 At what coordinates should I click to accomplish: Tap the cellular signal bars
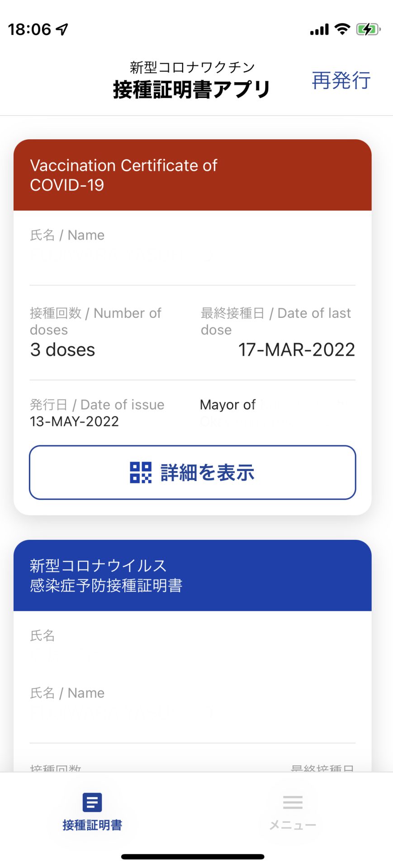[319, 30]
